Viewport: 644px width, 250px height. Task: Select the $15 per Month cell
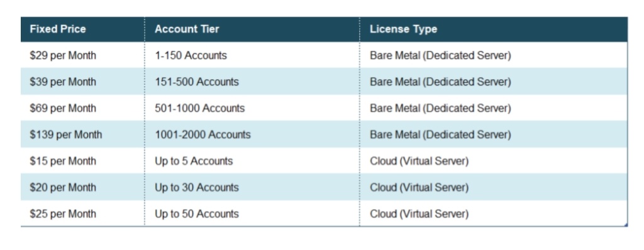point(82,161)
